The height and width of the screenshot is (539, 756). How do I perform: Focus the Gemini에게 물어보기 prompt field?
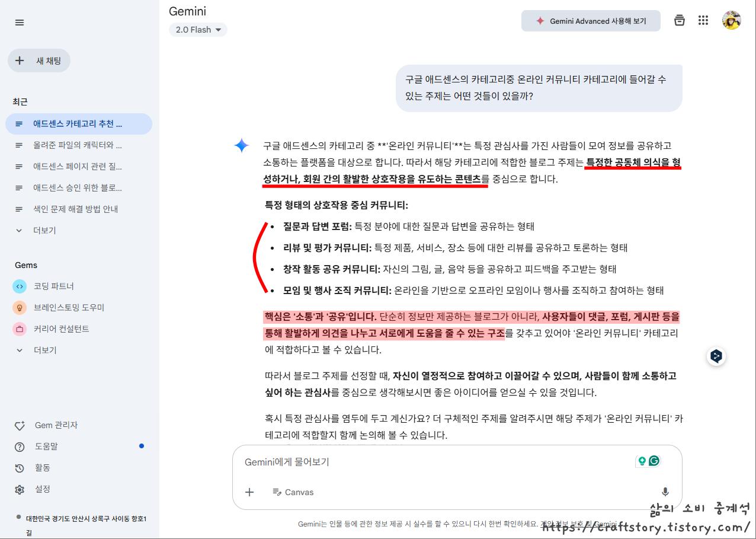[435, 462]
